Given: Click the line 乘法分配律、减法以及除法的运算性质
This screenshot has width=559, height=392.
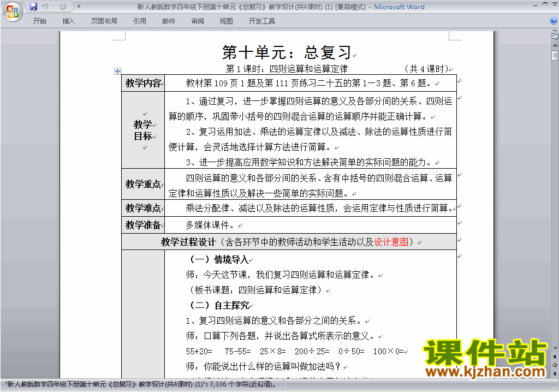Looking at the screenshot, I should pyautogui.click(x=319, y=209).
